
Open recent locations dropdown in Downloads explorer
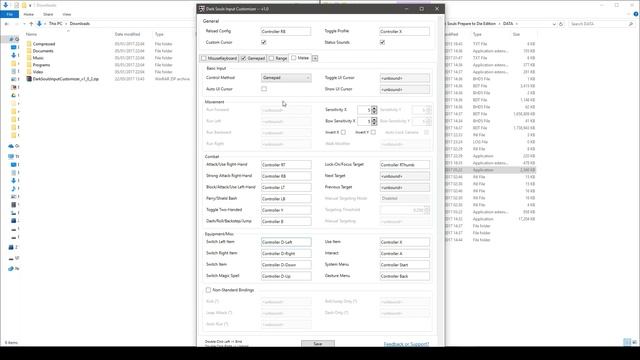(x=23, y=24)
